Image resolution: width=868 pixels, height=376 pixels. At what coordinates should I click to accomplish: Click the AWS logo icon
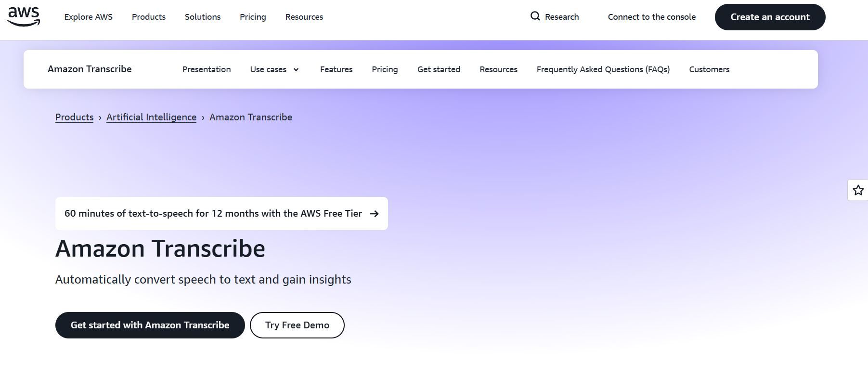click(x=24, y=17)
